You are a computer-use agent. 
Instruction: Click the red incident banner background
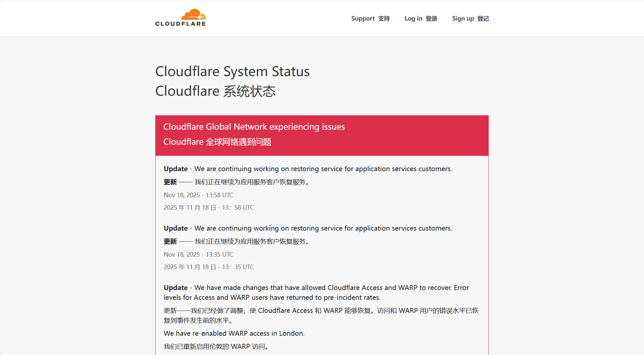coord(424,136)
